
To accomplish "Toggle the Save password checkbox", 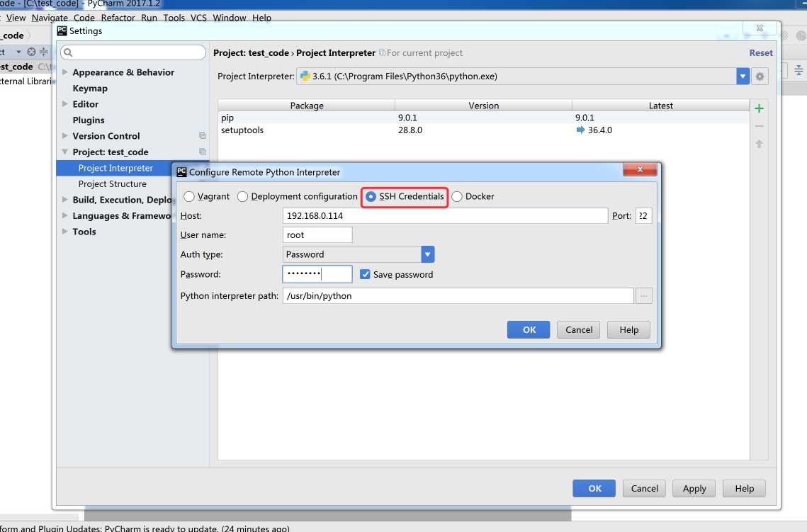I will pyautogui.click(x=365, y=274).
